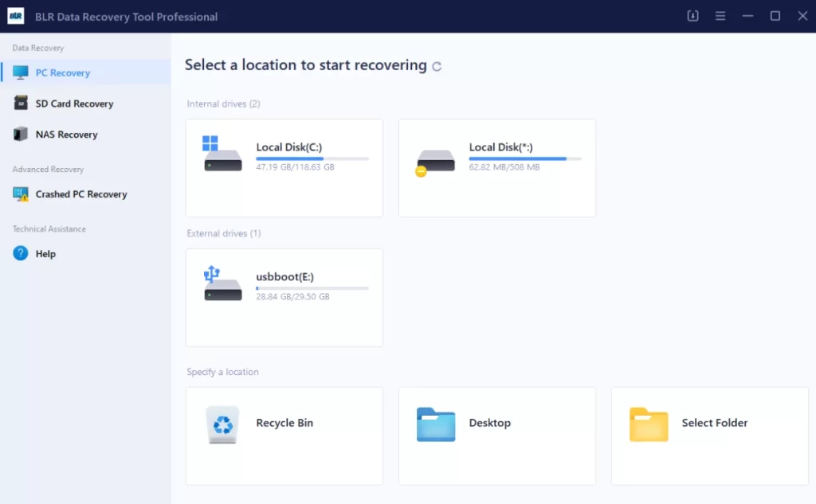Open the hamburger menu in title bar
816x504 pixels.
coord(720,16)
